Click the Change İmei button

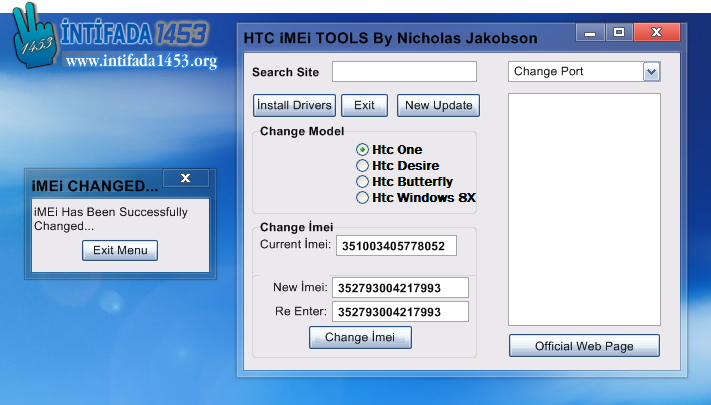click(360, 337)
